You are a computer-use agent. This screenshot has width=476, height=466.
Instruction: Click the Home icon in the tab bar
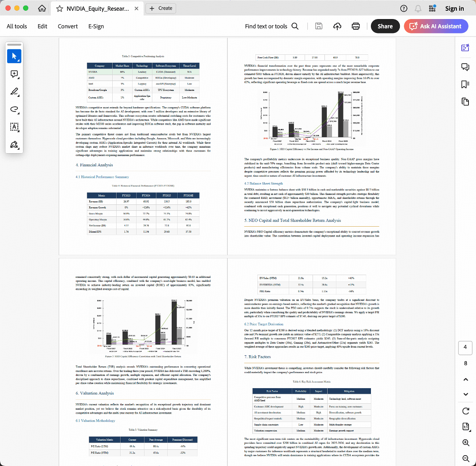[42, 8]
